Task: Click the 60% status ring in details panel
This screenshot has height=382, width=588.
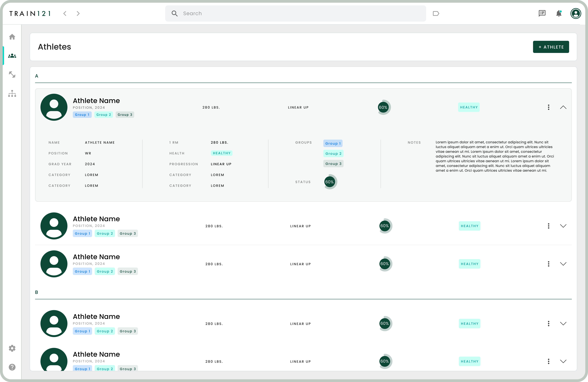Action: click(x=330, y=182)
